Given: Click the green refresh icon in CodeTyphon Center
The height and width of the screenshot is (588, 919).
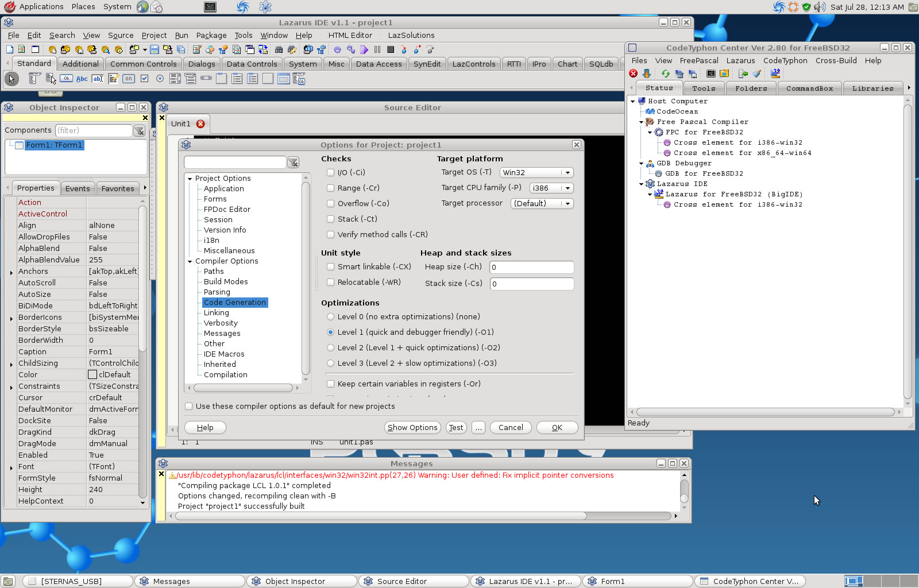Looking at the screenshot, I should (665, 73).
